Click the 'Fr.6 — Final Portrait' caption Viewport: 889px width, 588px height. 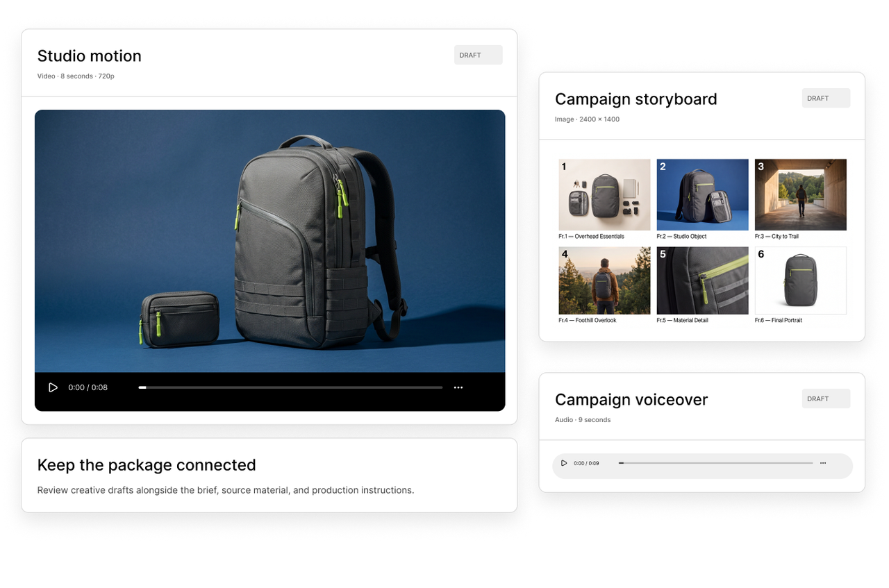[779, 321]
